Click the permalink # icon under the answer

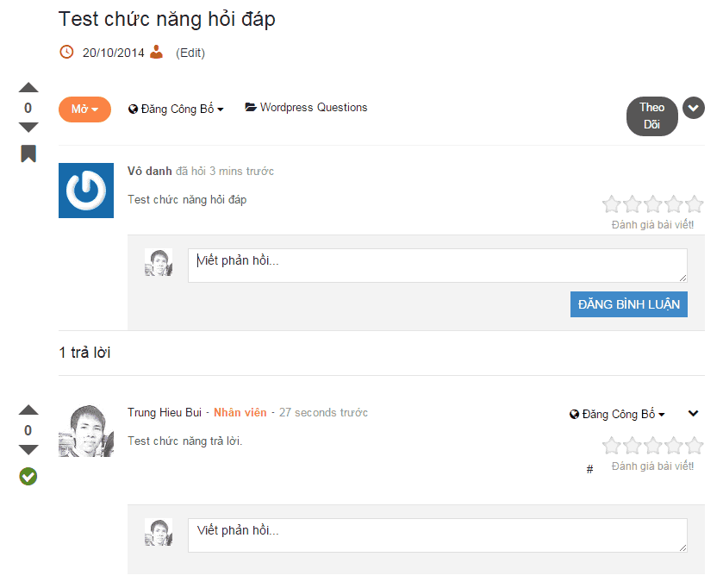pos(589,468)
